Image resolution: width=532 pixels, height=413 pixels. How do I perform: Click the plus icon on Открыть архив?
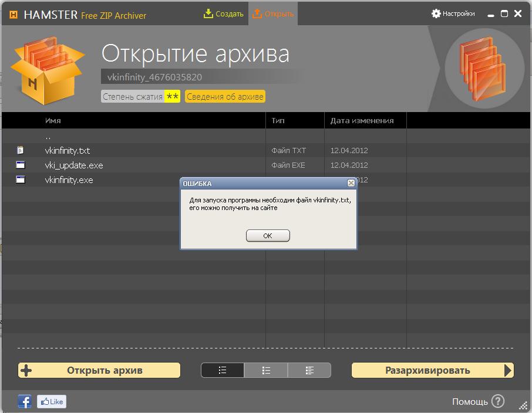pos(26,370)
